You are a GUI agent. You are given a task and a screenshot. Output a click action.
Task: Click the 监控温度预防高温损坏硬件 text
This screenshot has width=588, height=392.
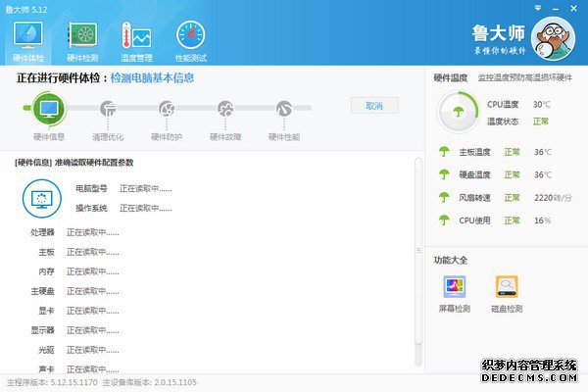525,77
